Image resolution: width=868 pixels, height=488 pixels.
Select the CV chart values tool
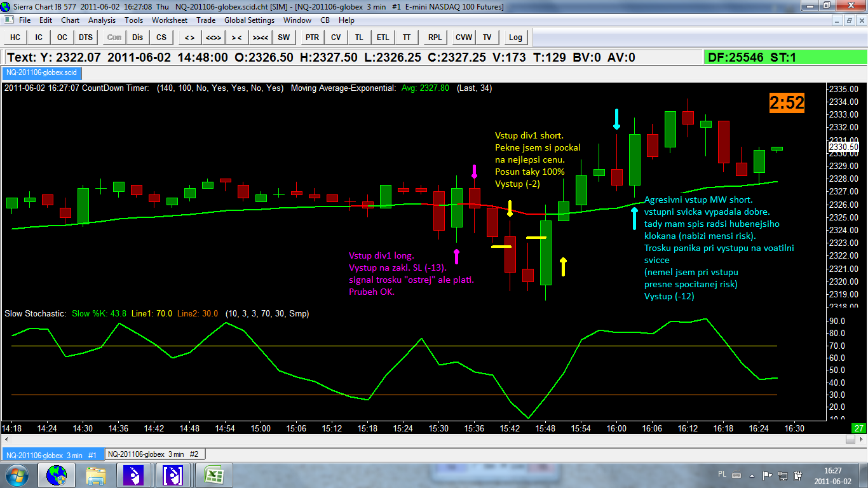[336, 37]
